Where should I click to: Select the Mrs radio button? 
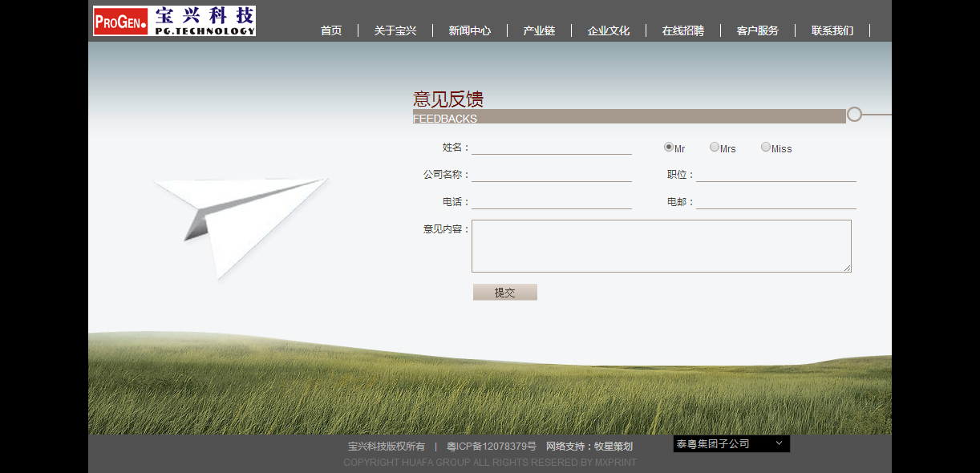point(715,147)
